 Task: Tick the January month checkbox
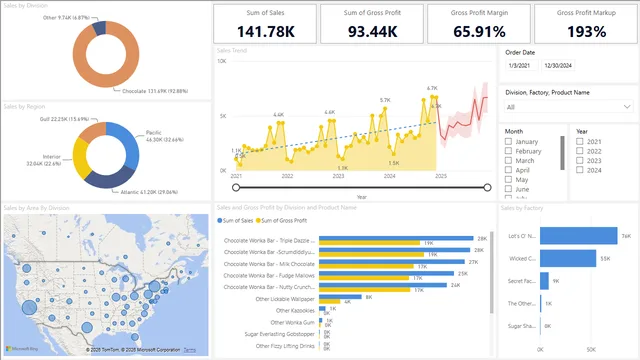(x=508, y=142)
